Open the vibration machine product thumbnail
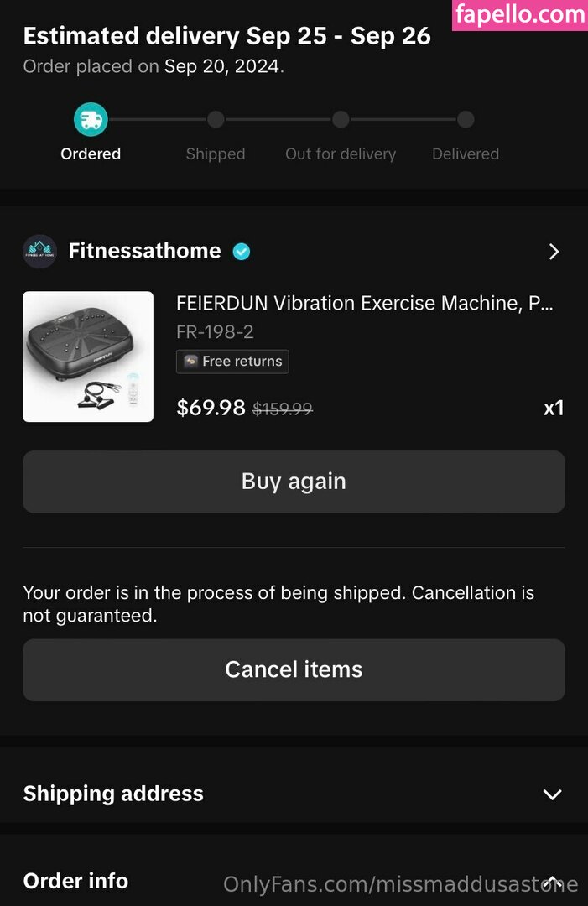 tap(88, 357)
